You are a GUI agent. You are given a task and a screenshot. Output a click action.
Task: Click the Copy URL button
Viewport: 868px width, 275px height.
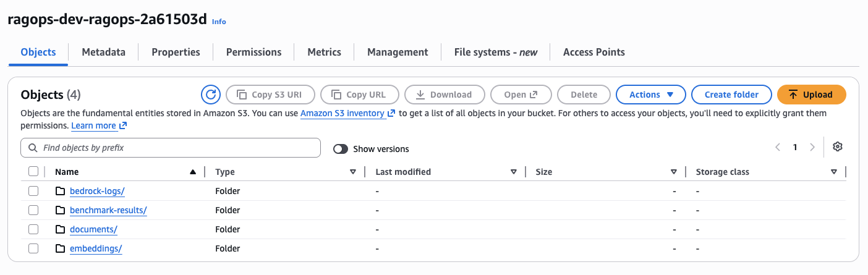click(360, 95)
